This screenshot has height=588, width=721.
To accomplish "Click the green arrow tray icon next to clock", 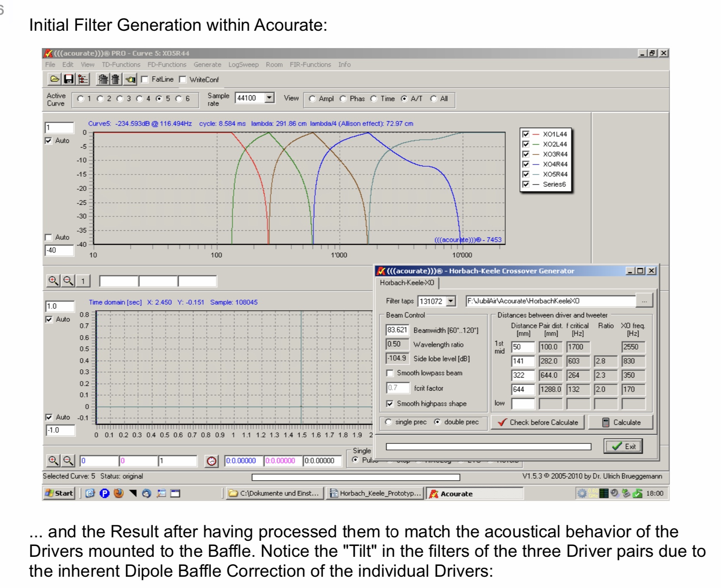I will click(x=637, y=493).
